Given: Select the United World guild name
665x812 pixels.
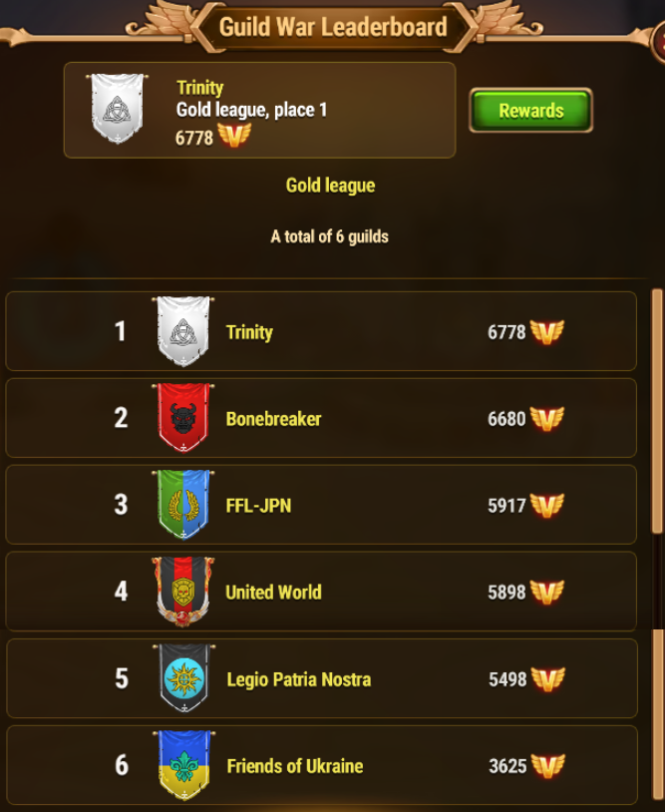Looking at the screenshot, I should point(274,593).
